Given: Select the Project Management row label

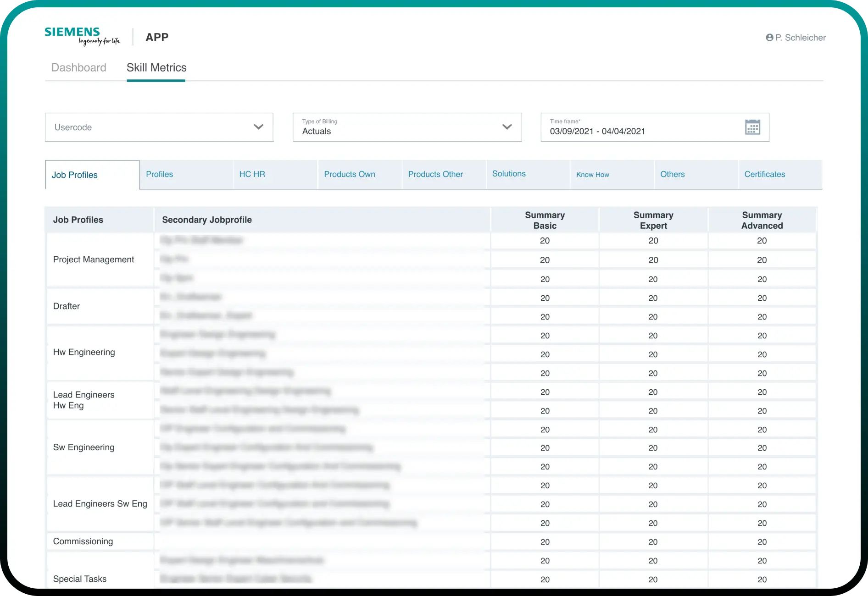Looking at the screenshot, I should click(x=94, y=259).
